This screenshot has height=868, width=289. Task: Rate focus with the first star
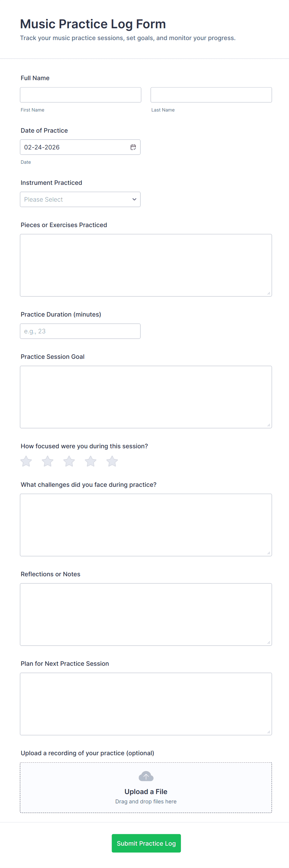pos(26,461)
